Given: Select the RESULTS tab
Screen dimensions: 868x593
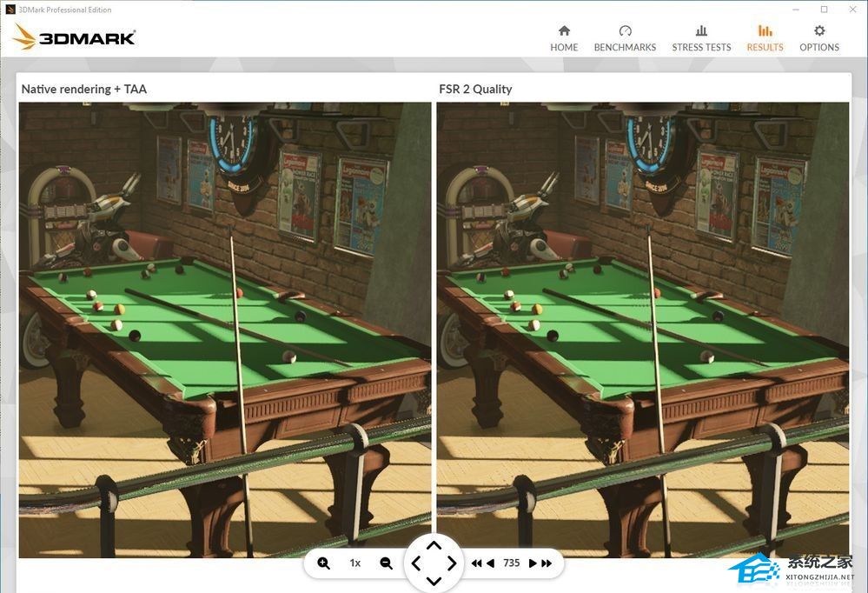Looking at the screenshot, I should [765, 38].
